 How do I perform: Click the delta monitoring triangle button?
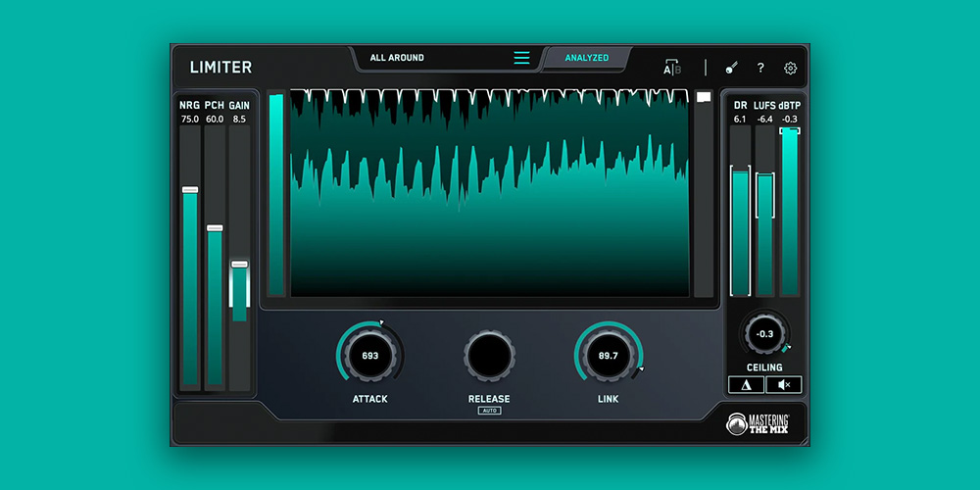pos(746,385)
